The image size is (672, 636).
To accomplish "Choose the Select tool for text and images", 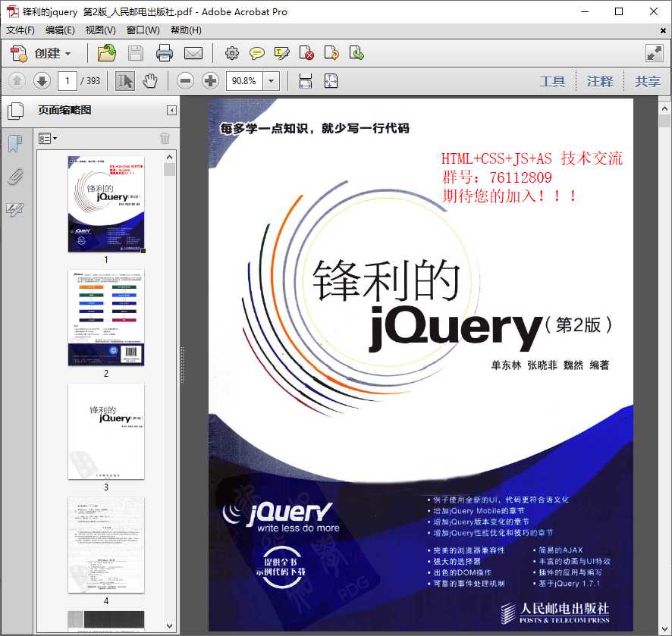I will [x=125, y=81].
